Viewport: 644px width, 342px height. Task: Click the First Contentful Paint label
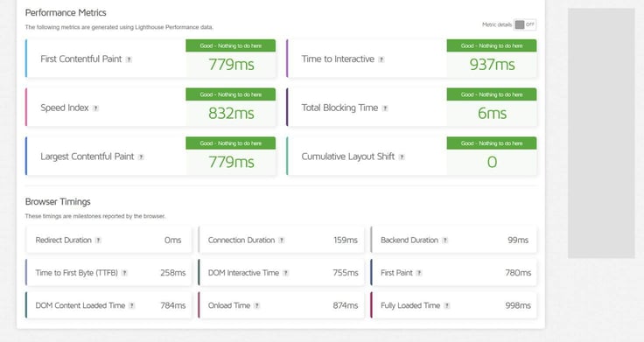click(x=81, y=59)
